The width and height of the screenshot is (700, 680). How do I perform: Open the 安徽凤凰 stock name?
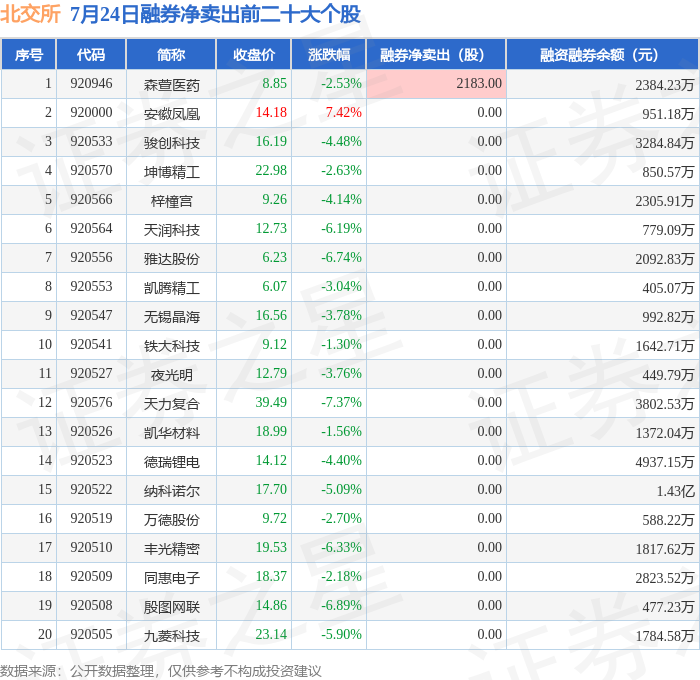[x=171, y=114]
